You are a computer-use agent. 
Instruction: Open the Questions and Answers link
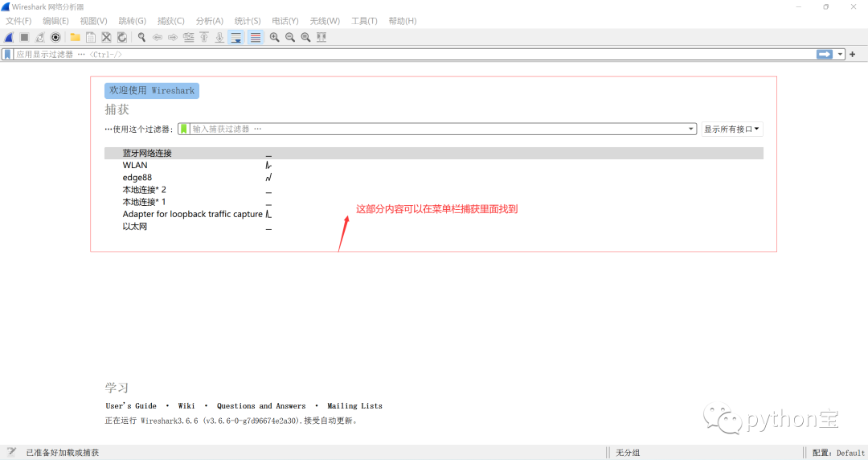[x=261, y=405]
